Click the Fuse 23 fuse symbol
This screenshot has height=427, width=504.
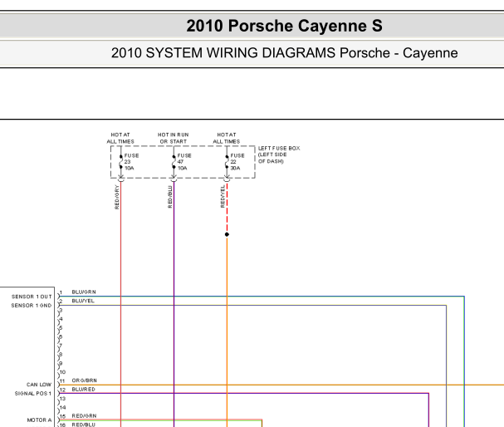pyautogui.click(x=121, y=162)
